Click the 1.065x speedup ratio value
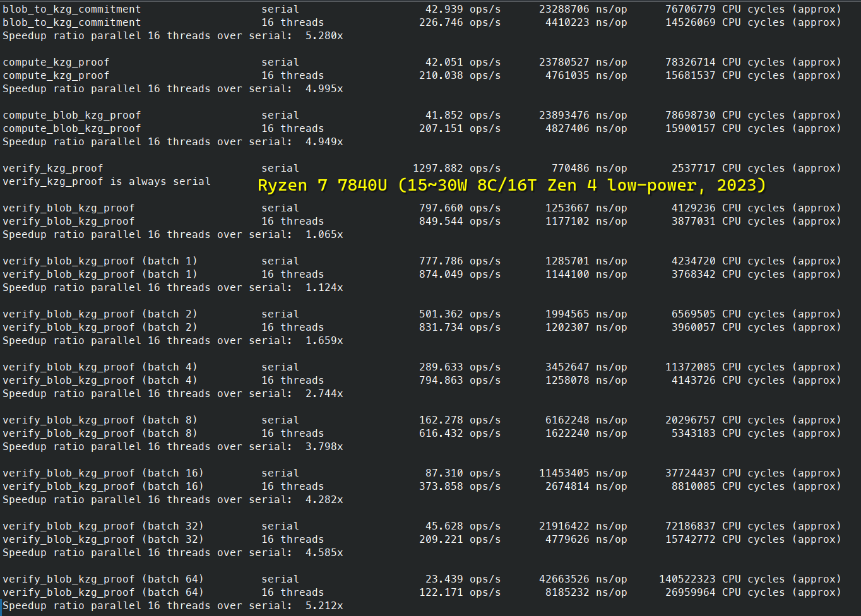Screen dimensions: 861x616 pyautogui.click(x=324, y=235)
